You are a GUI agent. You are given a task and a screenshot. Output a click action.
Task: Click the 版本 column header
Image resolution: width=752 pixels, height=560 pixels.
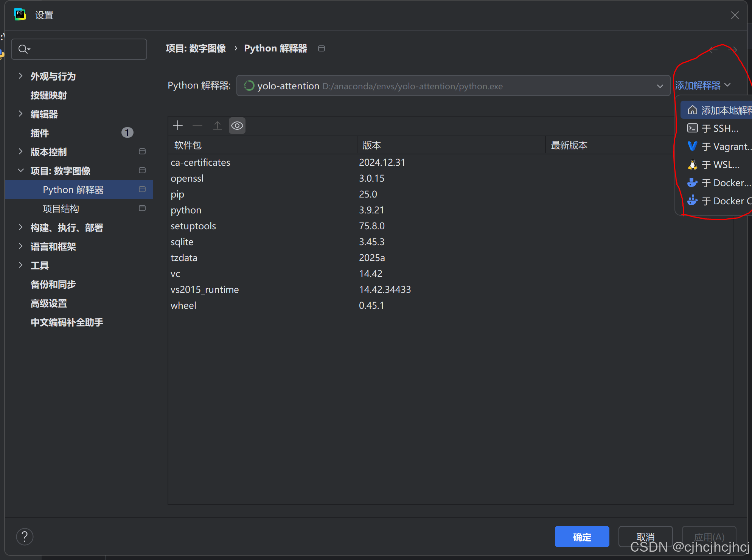(451, 145)
